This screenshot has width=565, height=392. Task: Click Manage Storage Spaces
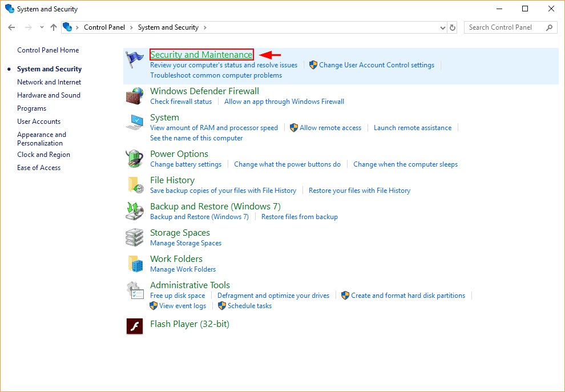(185, 243)
